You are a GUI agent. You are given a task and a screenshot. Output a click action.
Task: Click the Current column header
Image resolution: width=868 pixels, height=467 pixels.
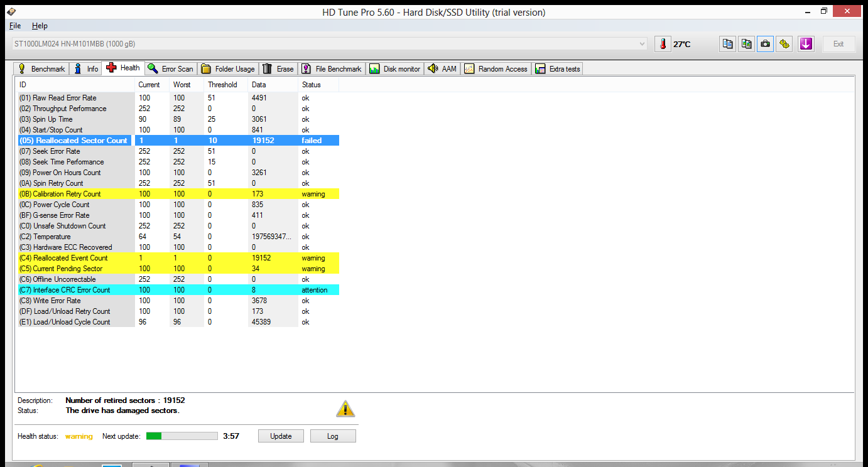[x=152, y=85]
